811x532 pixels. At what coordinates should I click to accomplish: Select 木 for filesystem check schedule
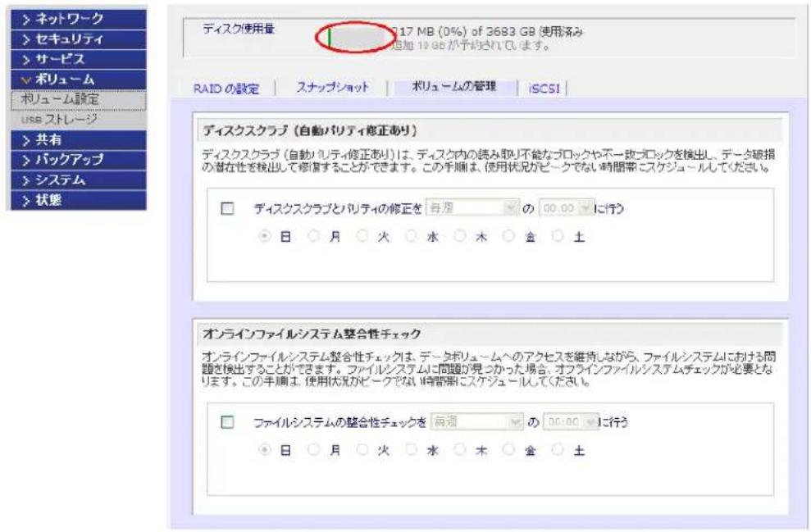pyautogui.click(x=460, y=450)
